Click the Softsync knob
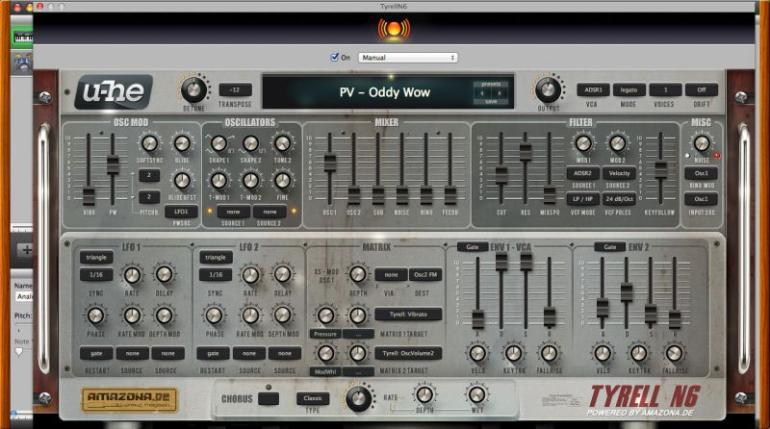The width and height of the screenshot is (770, 429). 149,143
